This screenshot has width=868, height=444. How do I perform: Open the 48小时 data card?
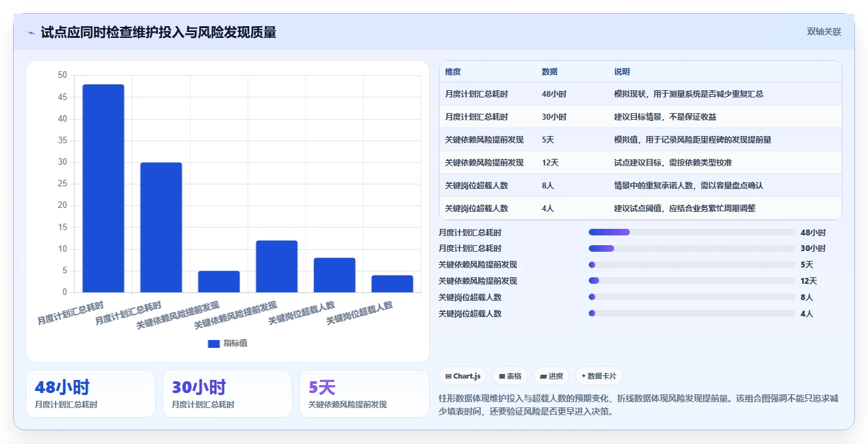(90, 394)
